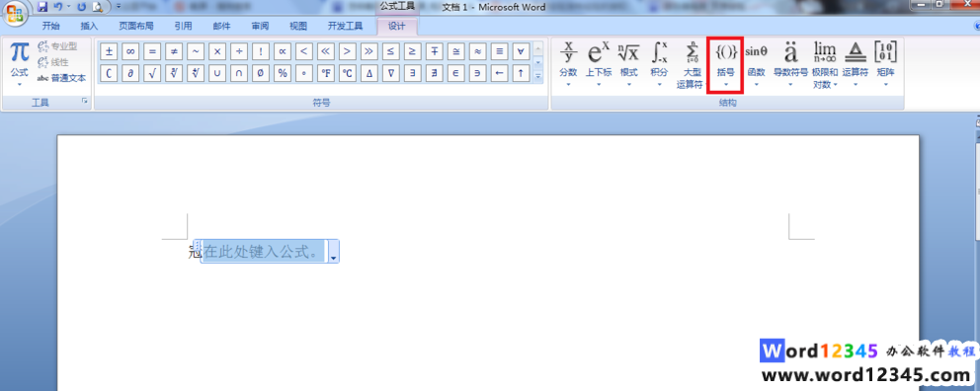Switch to the 页面布局 tab

coord(135,27)
